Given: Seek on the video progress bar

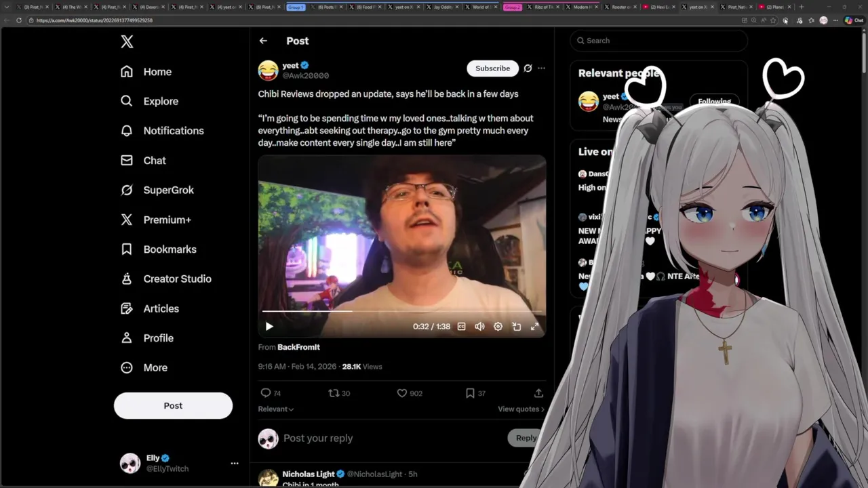Looking at the screenshot, I should 401,311.
